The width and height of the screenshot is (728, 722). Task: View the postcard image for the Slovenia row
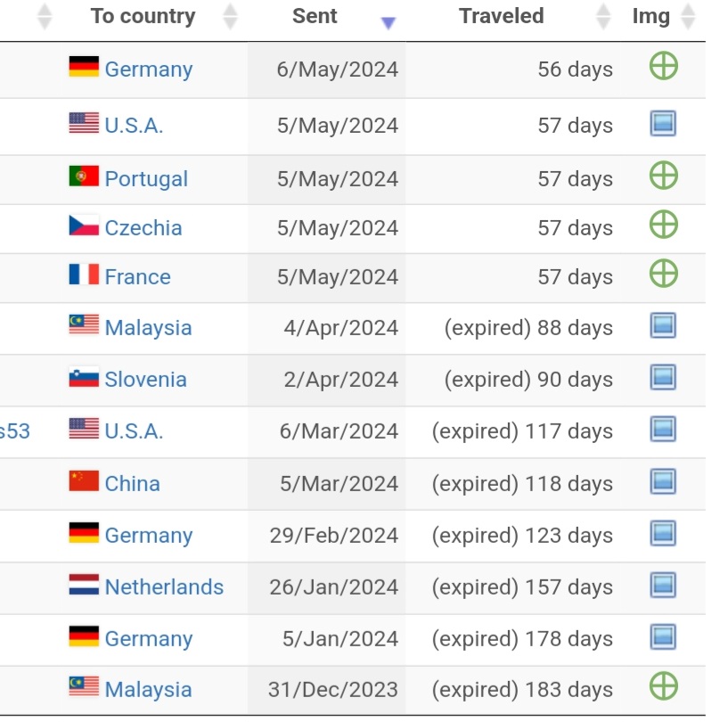663,377
